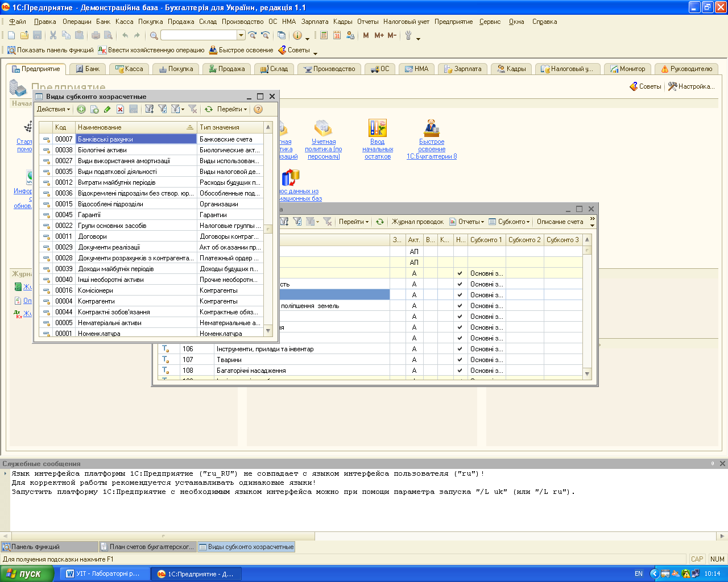The height and width of the screenshot is (582, 728).
Task: Toggle the checkmark in account 107 row
Action: point(460,360)
